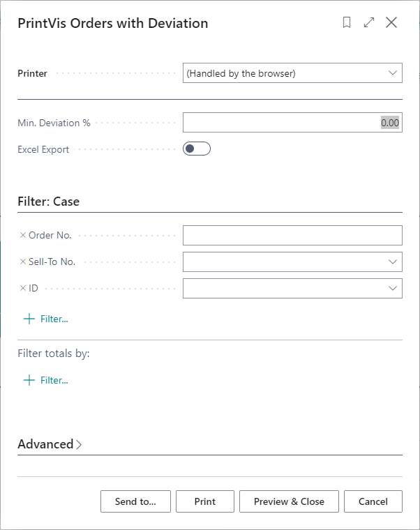Expand the Advanced section
Viewport: 420px width, 530px height.
point(50,444)
